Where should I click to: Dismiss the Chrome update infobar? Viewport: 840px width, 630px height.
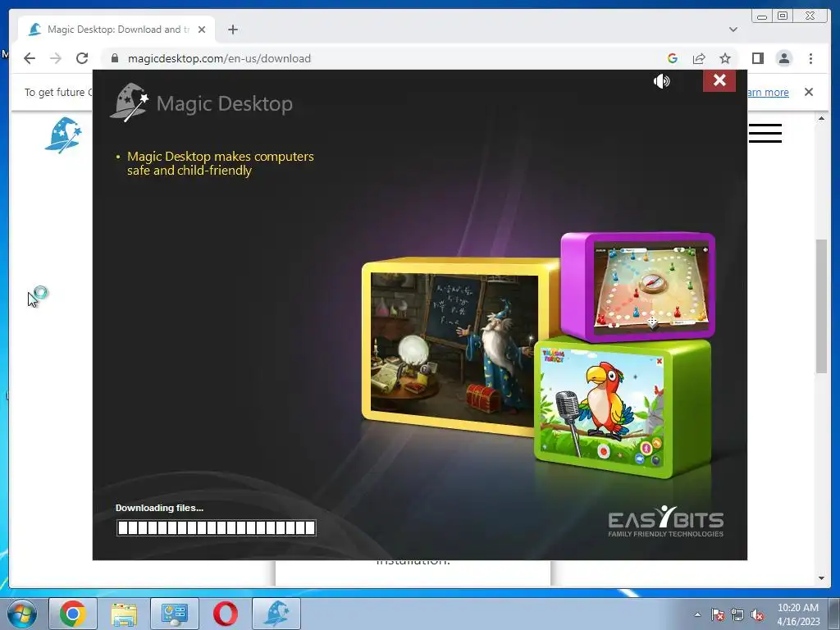tap(808, 92)
